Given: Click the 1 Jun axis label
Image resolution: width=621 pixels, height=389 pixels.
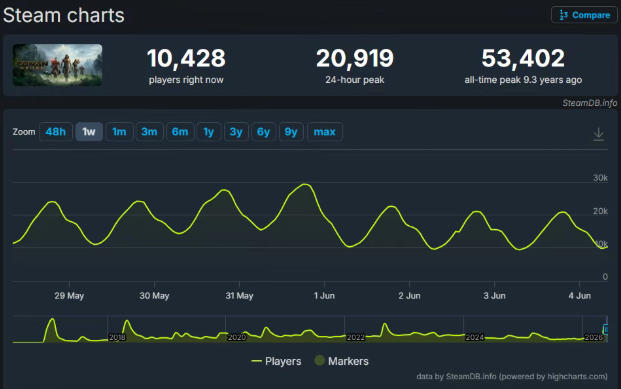Looking at the screenshot, I should click(x=324, y=296).
